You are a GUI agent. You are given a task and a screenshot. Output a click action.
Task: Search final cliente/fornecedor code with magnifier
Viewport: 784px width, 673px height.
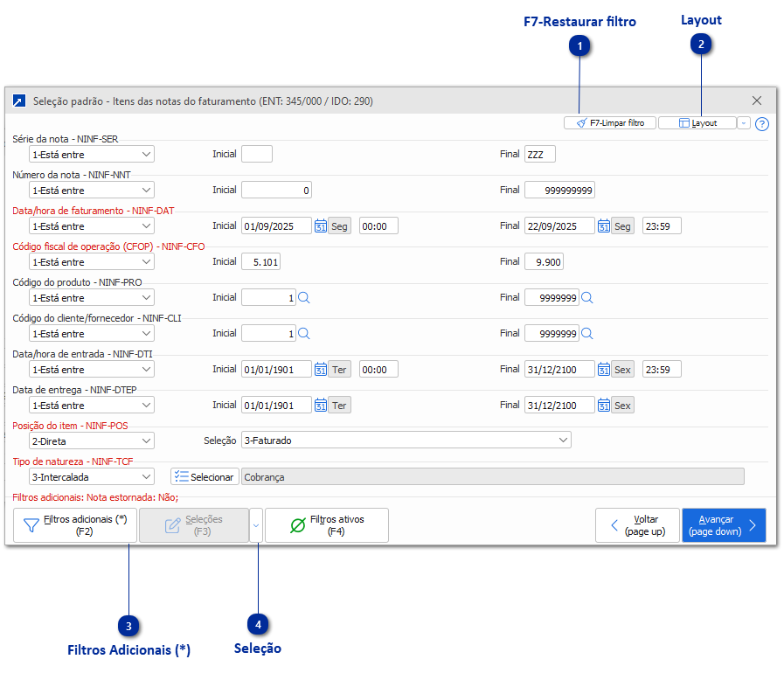[x=587, y=334]
